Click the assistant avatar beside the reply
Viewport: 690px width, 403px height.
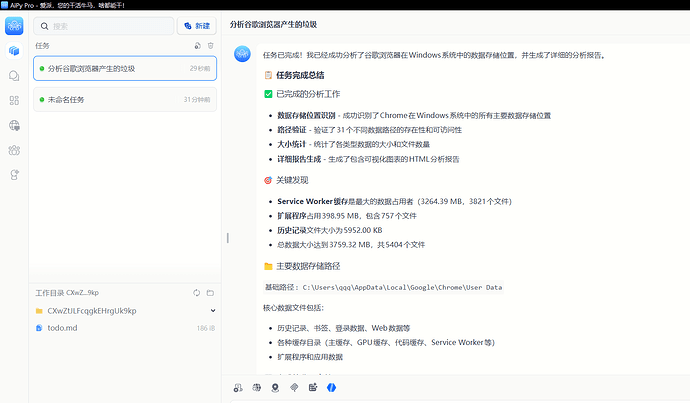(242, 54)
